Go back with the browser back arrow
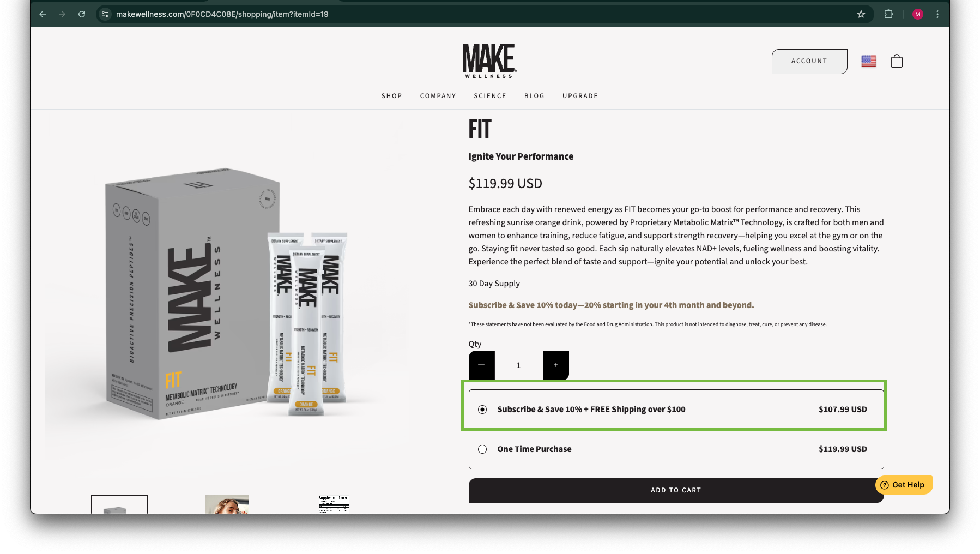 [43, 14]
